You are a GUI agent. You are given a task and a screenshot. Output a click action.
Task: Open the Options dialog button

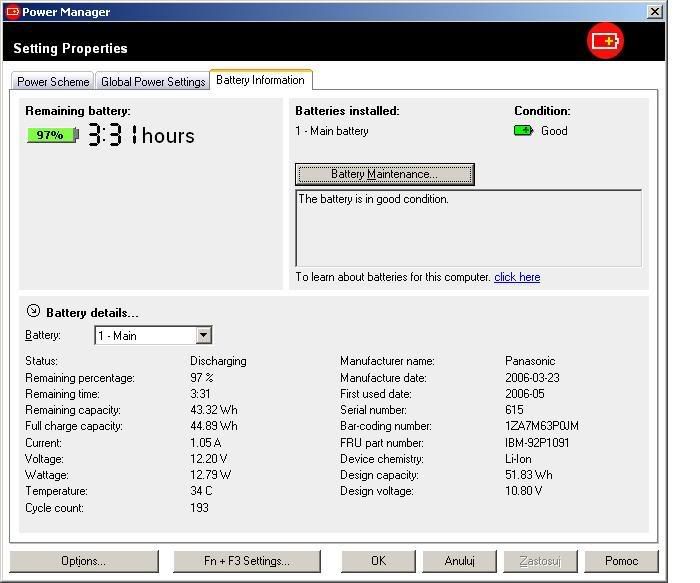pos(84,561)
